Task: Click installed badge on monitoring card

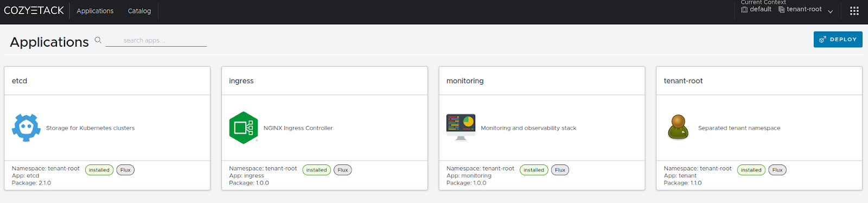Action: [x=534, y=170]
